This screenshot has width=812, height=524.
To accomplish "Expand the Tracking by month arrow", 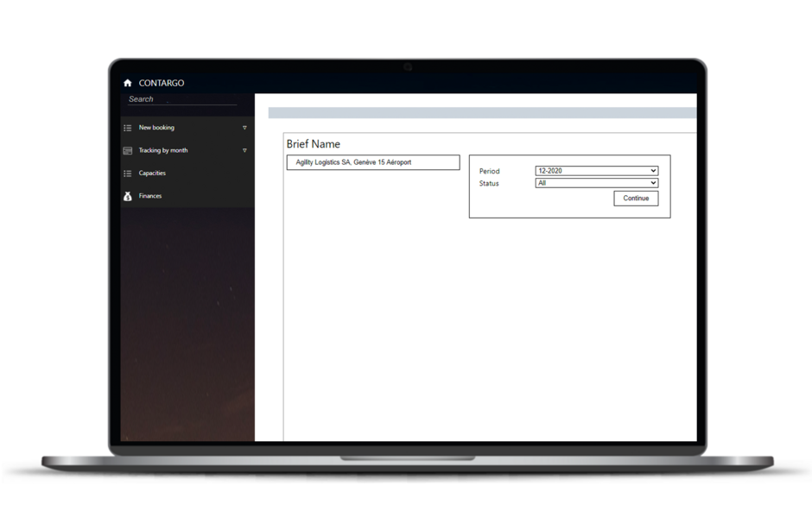I will tap(244, 150).
